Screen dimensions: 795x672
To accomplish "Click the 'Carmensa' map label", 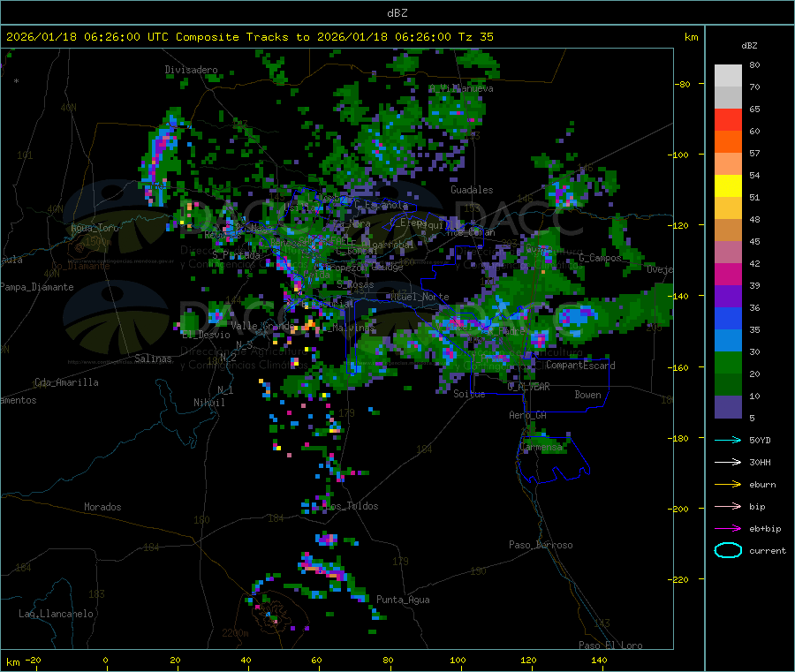I will tap(541, 447).
